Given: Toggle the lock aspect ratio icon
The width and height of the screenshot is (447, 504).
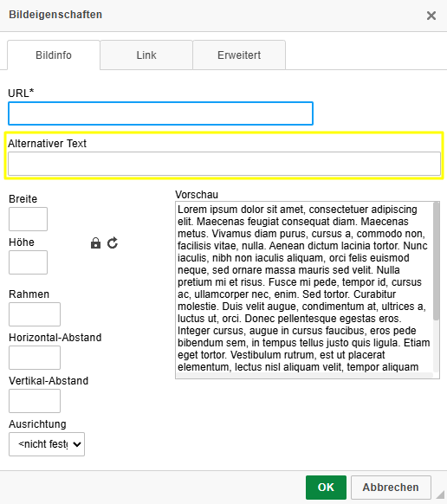Looking at the screenshot, I should pyautogui.click(x=95, y=243).
